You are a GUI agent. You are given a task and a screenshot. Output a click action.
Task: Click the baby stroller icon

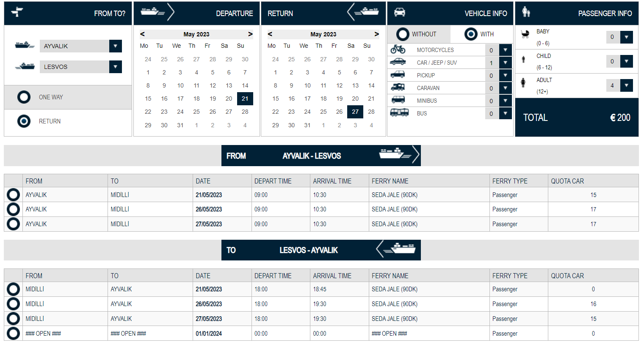[x=525, y=34]
